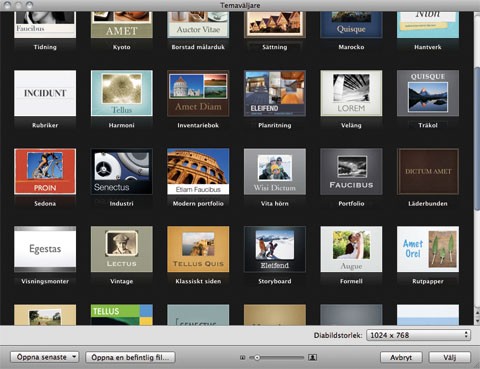Select the Vita hörn theme thumbnail
This screenshot has width=480, height=369.
pos(275,171)
